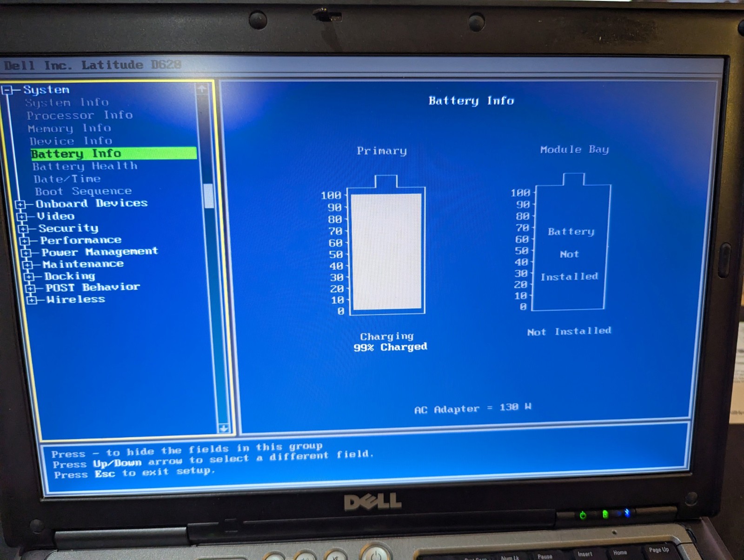The width and height of the screenshot is (744, 560).
Task: Select System Info entry
Action: click(67, 102)
